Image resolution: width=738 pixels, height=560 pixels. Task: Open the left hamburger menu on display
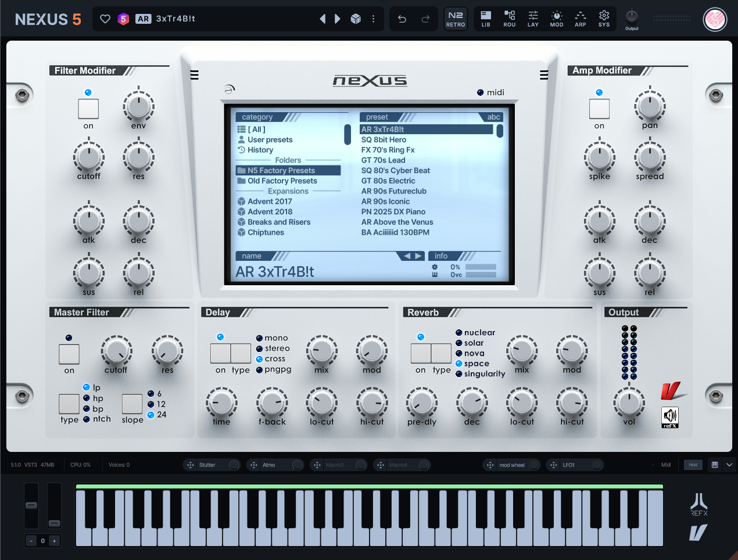coord(195,75)
